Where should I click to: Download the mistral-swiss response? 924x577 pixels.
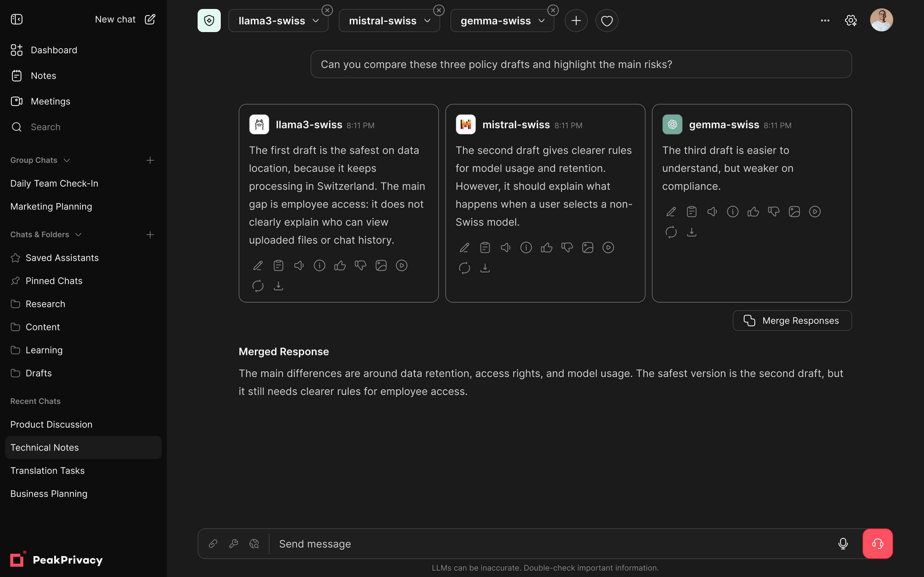[x=485, y=268]
